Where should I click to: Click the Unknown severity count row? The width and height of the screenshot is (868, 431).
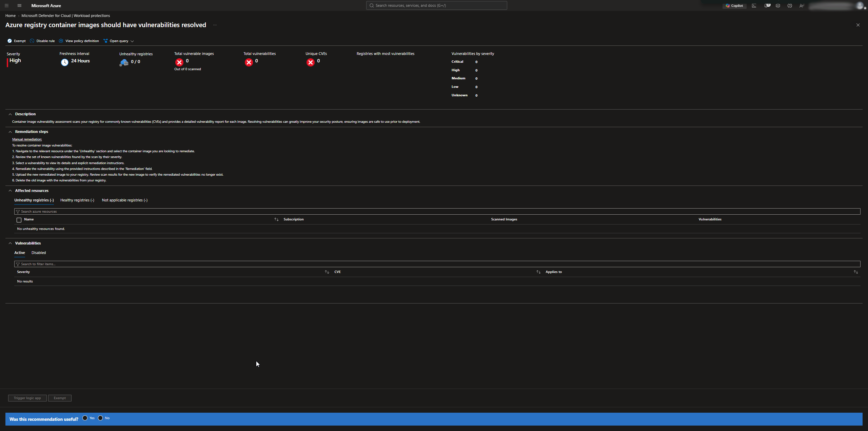(x=465, y=95)
